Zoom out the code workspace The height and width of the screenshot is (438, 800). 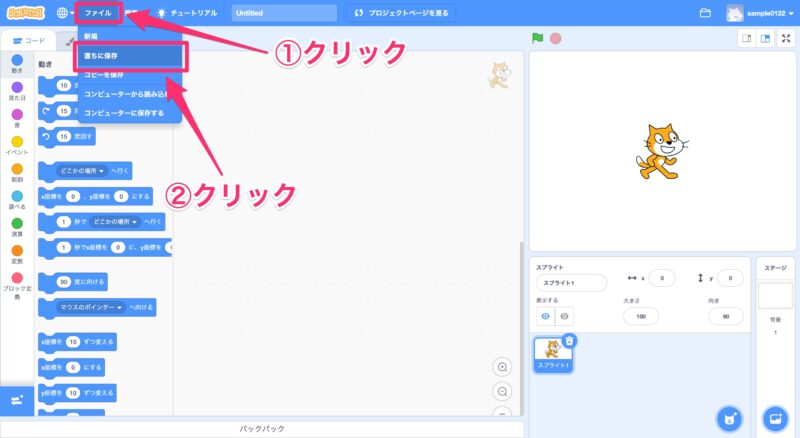click(x=502, y=390)
